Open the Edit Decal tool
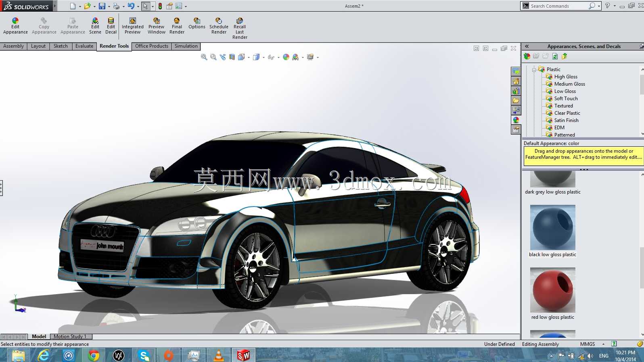The image size is (644, 362). click(111, 26)
